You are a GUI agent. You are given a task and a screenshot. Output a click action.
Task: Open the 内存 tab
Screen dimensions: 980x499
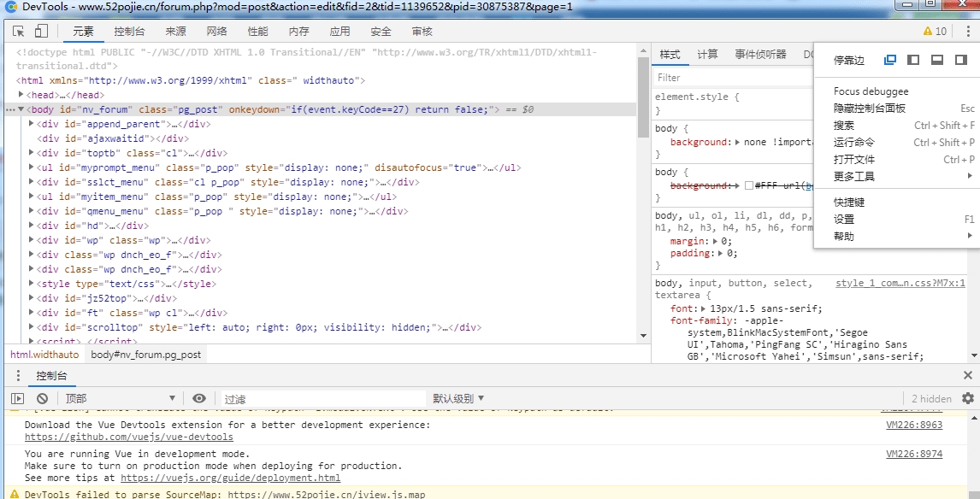pyautogui.click(x=298, y=32)
